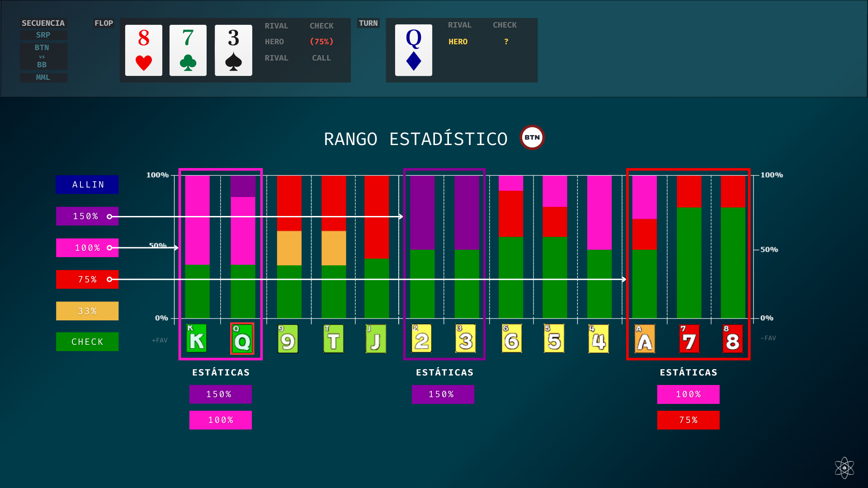This screenshot has width=868, height=488.
Task: Click the Queen of diamonds turn card
Action: pyautogui.click(x=413, y=50)
